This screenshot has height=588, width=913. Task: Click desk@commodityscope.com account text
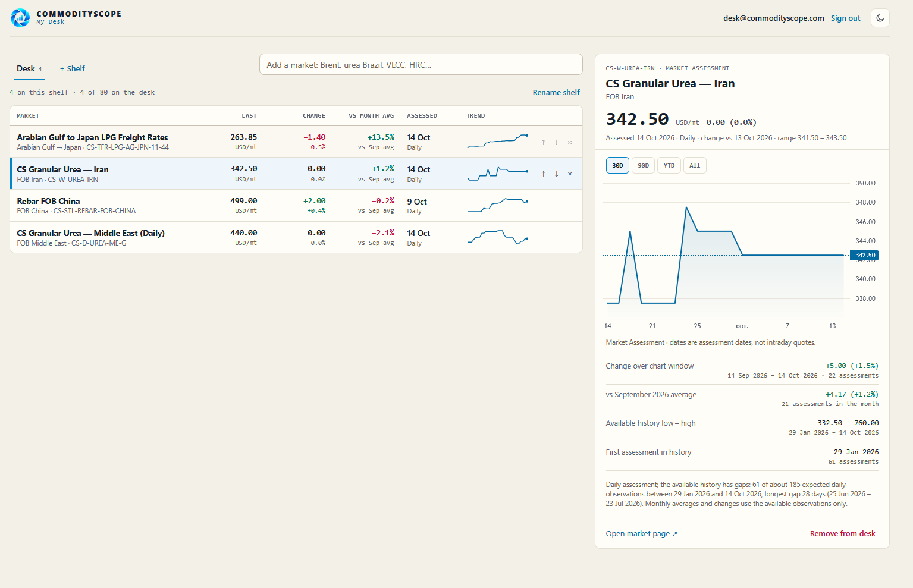773,18
